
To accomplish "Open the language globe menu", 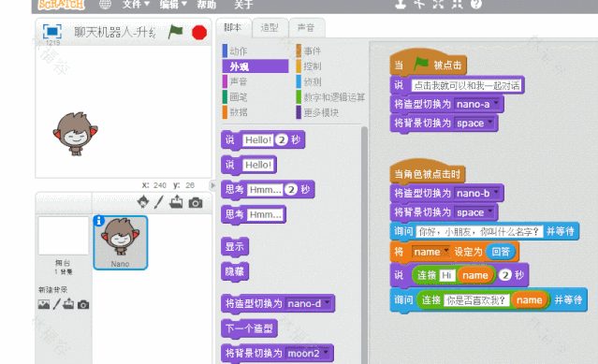I will point(105,4).
